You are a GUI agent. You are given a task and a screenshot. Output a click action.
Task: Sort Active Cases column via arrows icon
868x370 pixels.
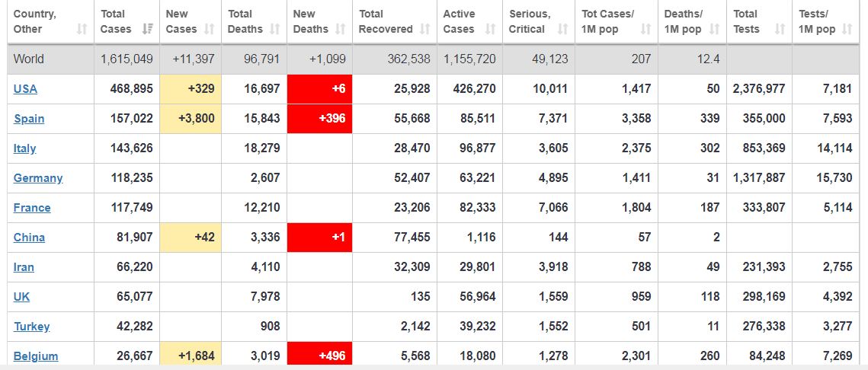point(490,30)
